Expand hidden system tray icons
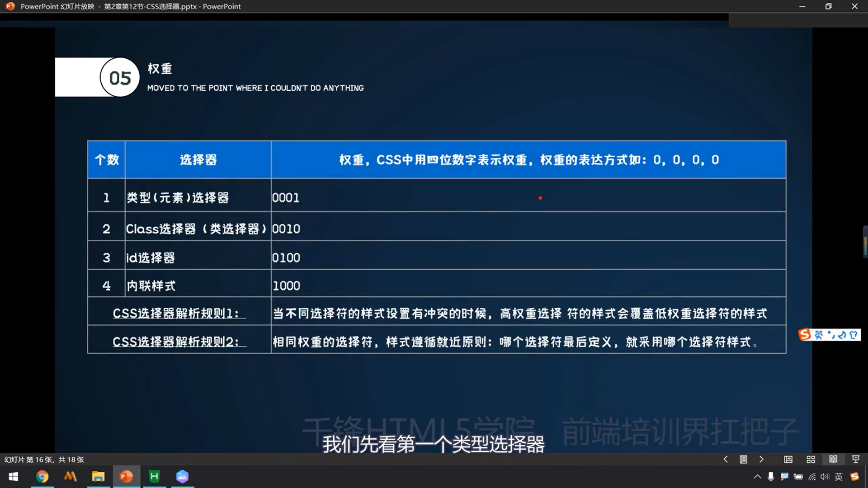The image size is (868, 488). coord(757,477)
